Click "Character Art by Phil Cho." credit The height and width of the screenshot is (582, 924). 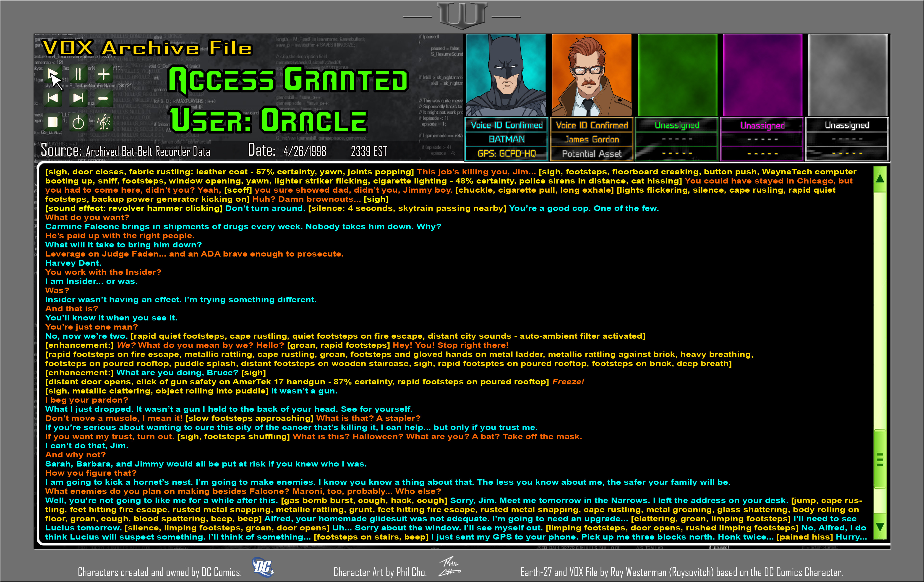380,572
